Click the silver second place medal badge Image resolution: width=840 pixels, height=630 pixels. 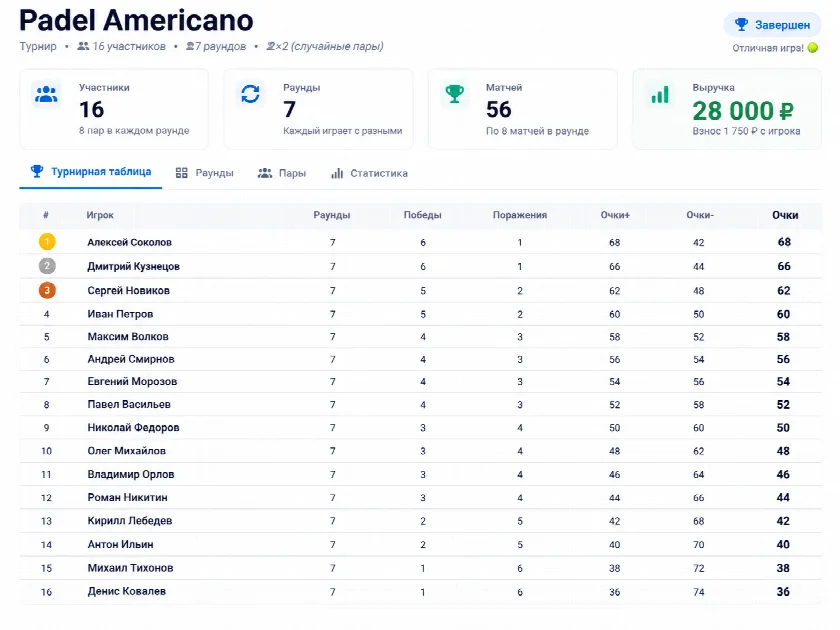[47, 266]
